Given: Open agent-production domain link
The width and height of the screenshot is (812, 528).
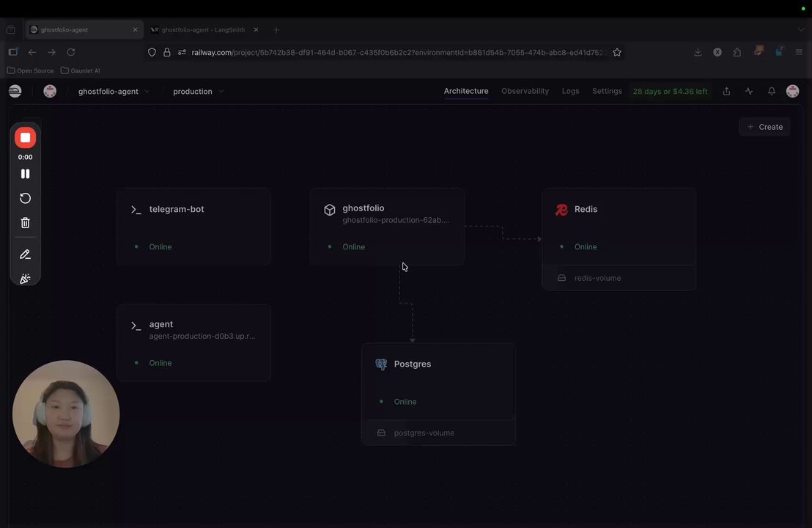Looking at the screenshot, I should [202, 337].
